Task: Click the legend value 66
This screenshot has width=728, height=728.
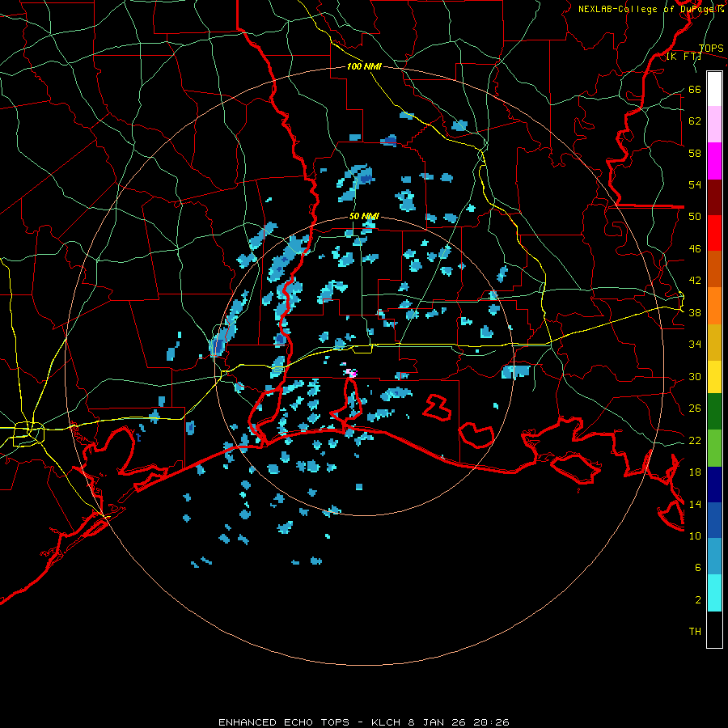Action: pos(695,89)
